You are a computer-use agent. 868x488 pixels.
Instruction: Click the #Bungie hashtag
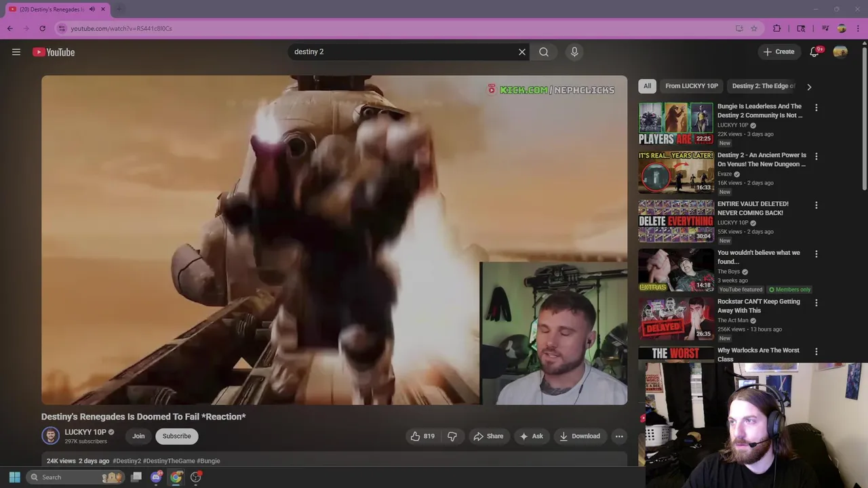pyautogui.click(x=208, y=461)
